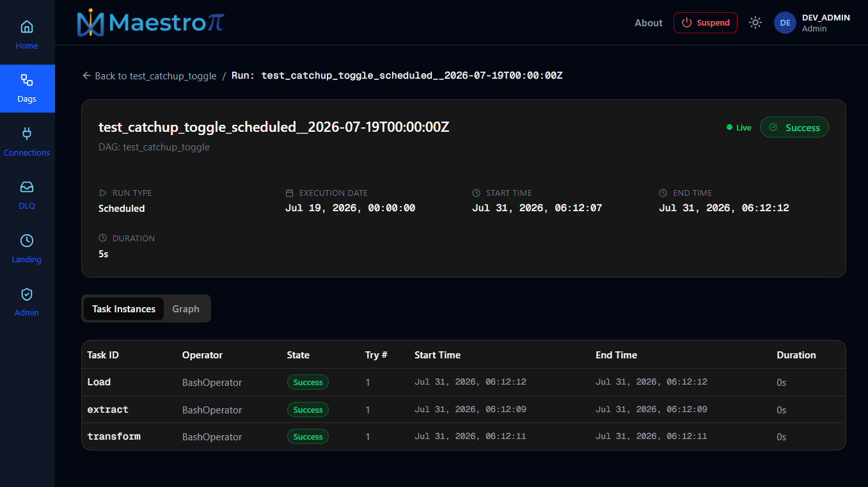Click the End Time column header
This screenshot has width=868, height=487.
click(x=616, y=355)
